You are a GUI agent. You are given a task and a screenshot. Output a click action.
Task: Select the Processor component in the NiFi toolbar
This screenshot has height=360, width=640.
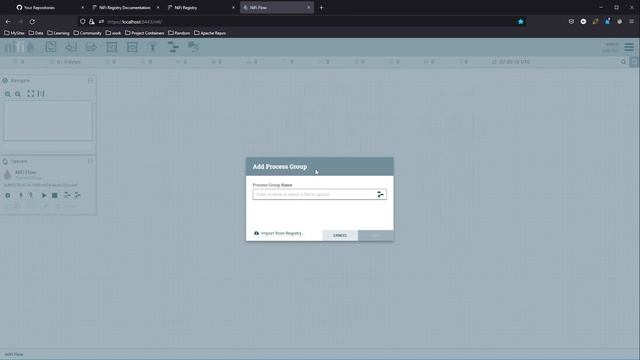point(51,47)
